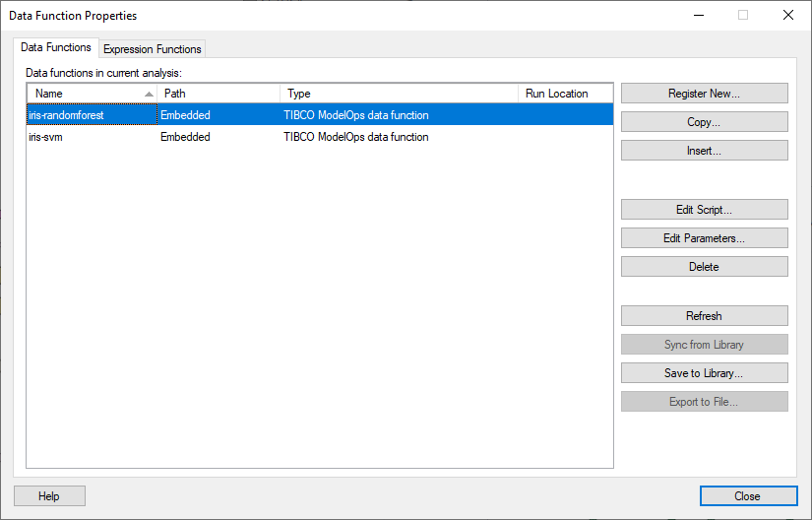This screenshot has height=520, width=812.
Task: Open the Edit Parameters... dialog
Action: tap(704, 238)
